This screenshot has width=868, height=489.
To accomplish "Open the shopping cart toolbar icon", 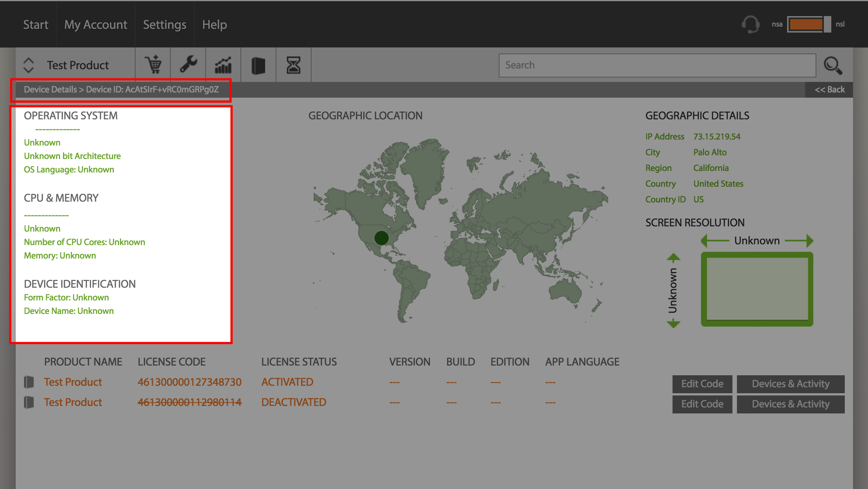I will click(153, 65).
